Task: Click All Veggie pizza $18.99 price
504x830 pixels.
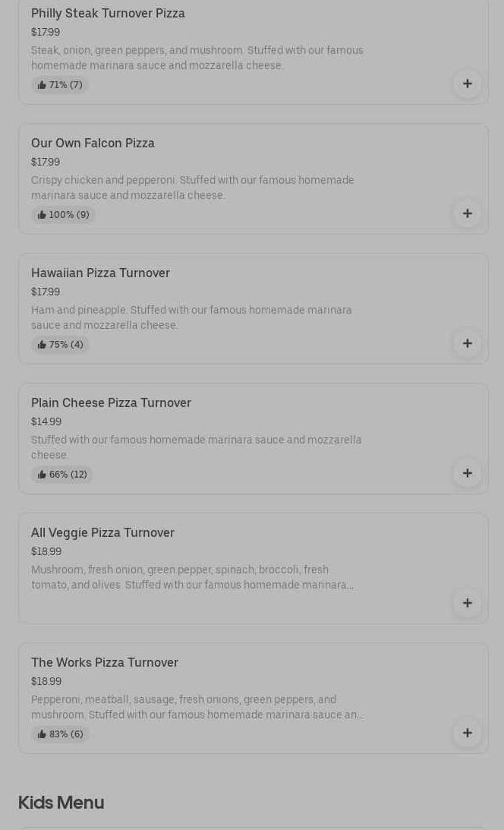Action: click(x=46, y=551)
